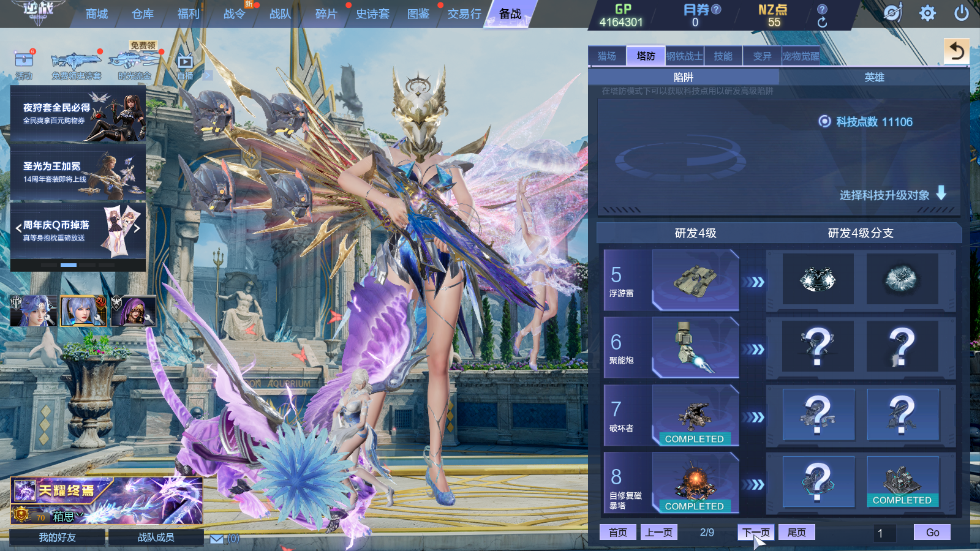Open the 福利 benefits menu
980x551 pixels.
(189, 14)
